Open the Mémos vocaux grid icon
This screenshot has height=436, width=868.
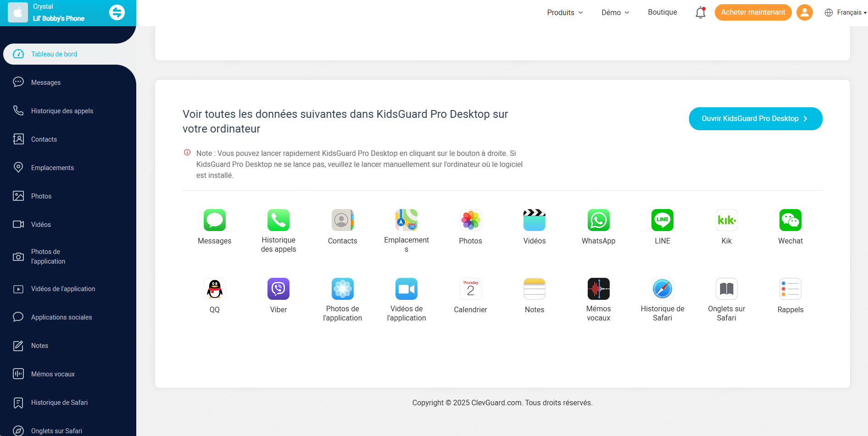(x=598, y=289)
